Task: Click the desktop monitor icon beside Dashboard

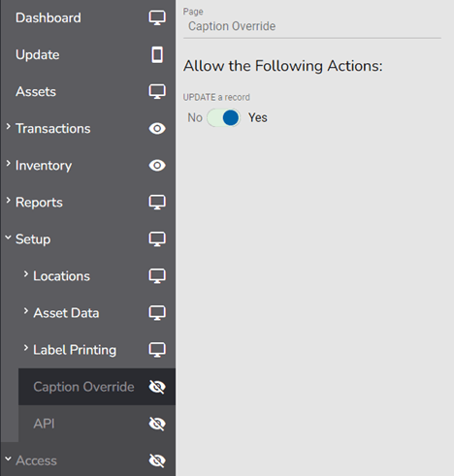Action: click(157, 17)
